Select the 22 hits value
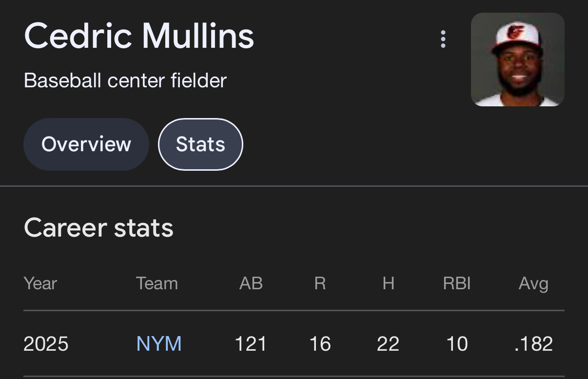 point(388,344)
